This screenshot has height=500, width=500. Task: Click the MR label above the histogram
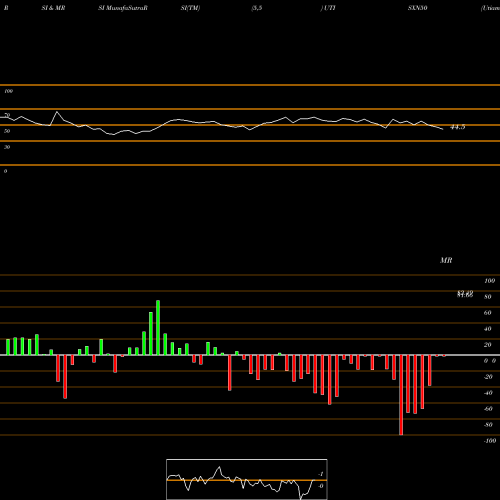(446, 260)
